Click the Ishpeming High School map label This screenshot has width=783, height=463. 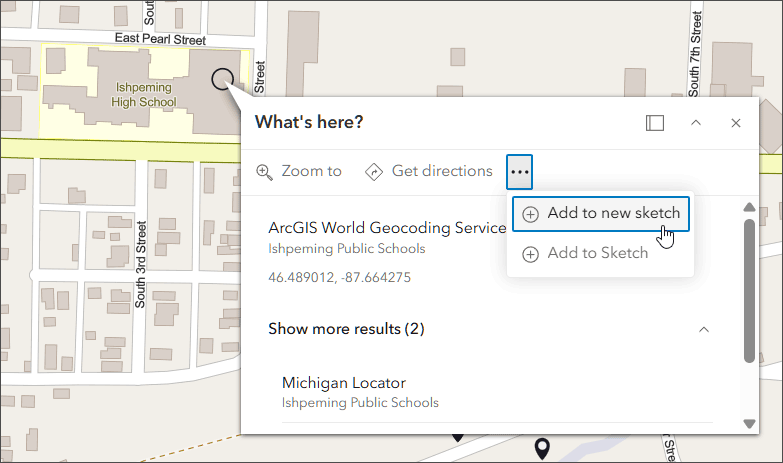tap(143, 95)
